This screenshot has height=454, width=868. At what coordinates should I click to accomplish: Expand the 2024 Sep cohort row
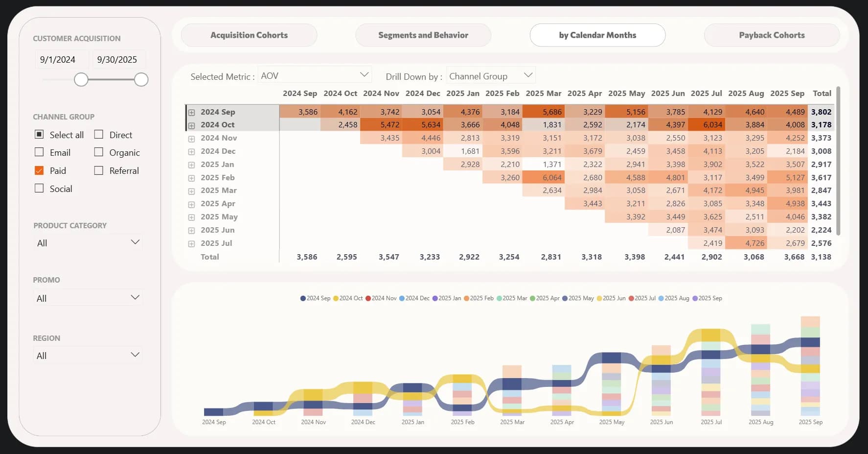pos(192,112)
